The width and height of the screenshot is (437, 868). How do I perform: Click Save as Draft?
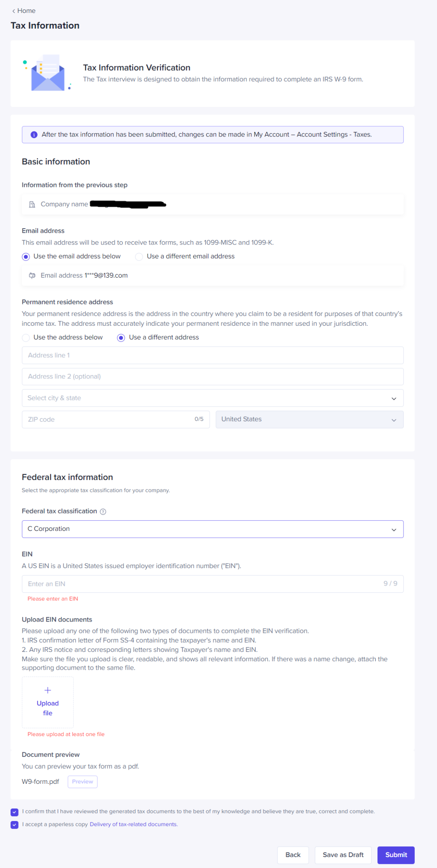[343, 855]
